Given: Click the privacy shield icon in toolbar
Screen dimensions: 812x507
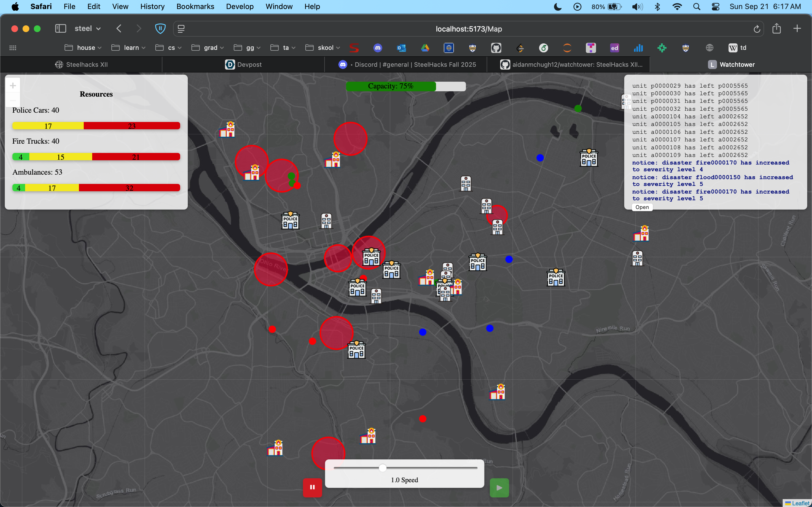Looking at the screenshot, I should coord(160,28).
